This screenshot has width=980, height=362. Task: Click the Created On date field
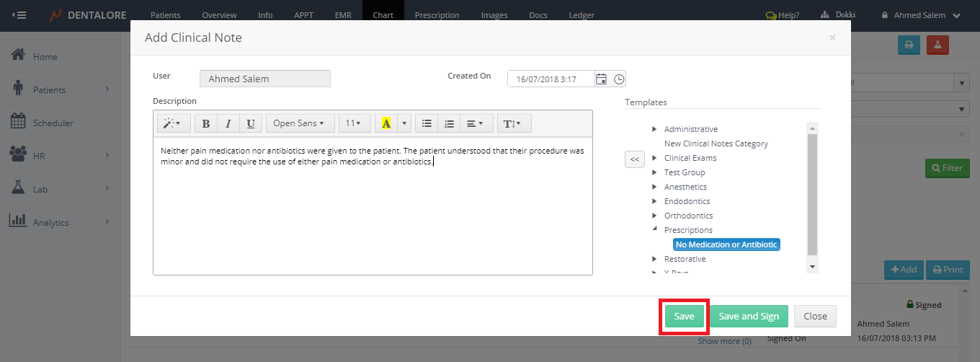coord(551,79)
